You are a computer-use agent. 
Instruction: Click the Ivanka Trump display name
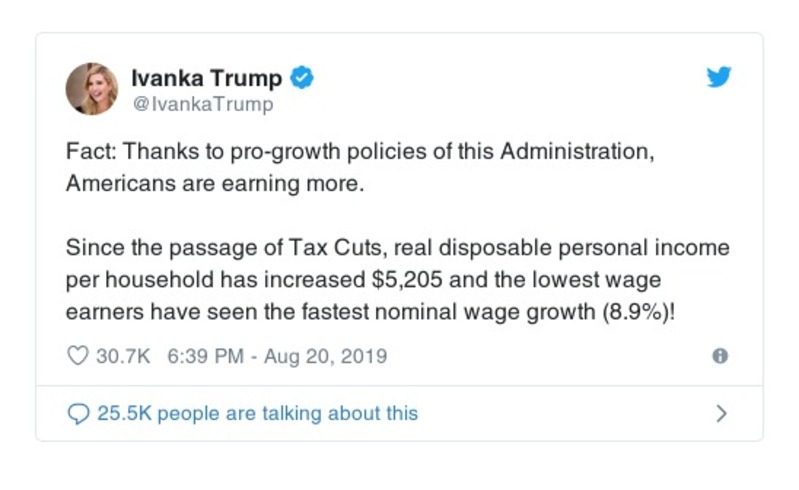(x=208, y=77)
